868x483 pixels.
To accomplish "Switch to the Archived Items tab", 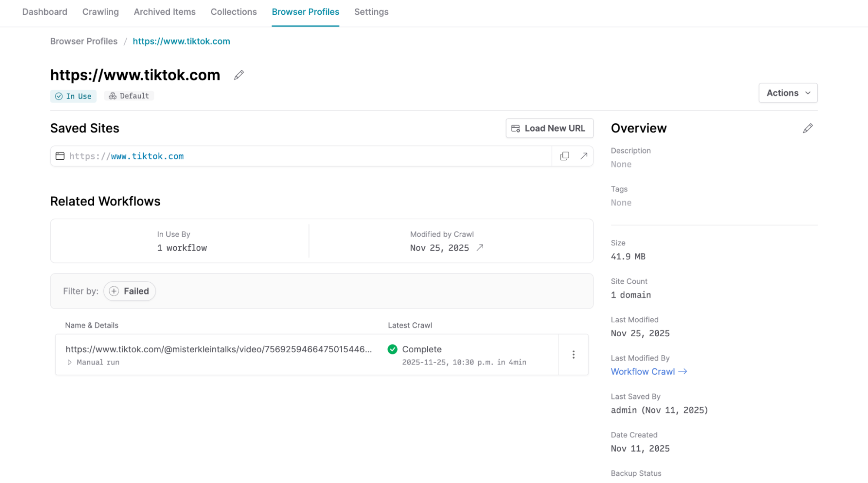I will 165,12.
